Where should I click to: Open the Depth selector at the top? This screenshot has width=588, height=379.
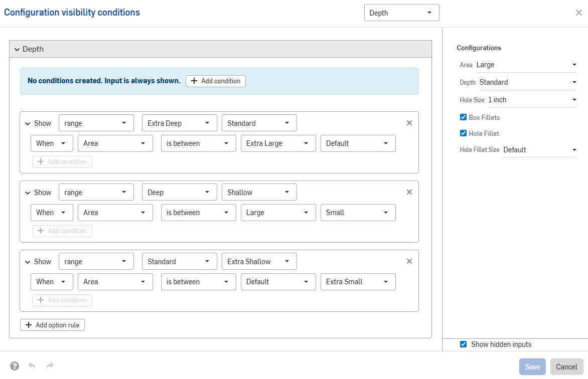[401, 13]
